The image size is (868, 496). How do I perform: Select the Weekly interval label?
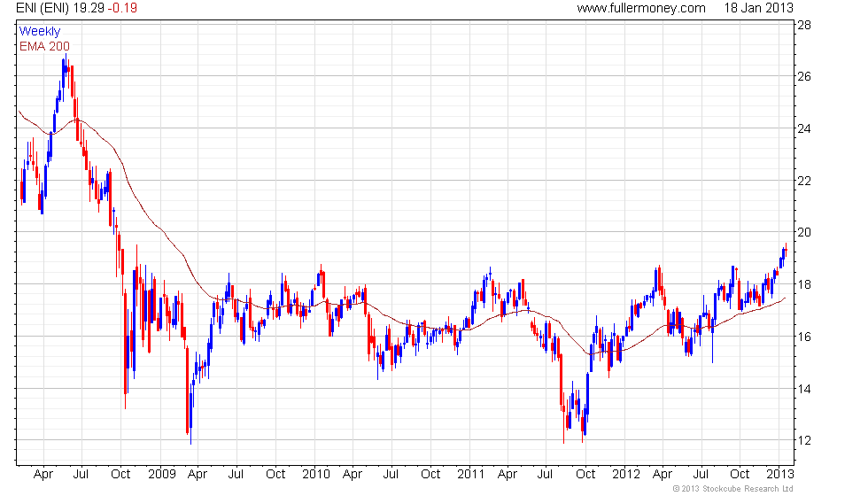39,32
